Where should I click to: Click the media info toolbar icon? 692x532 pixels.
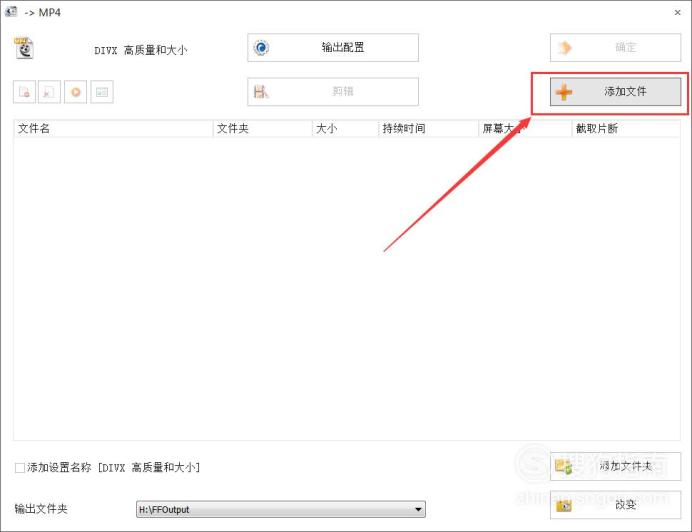pos(102,92)
